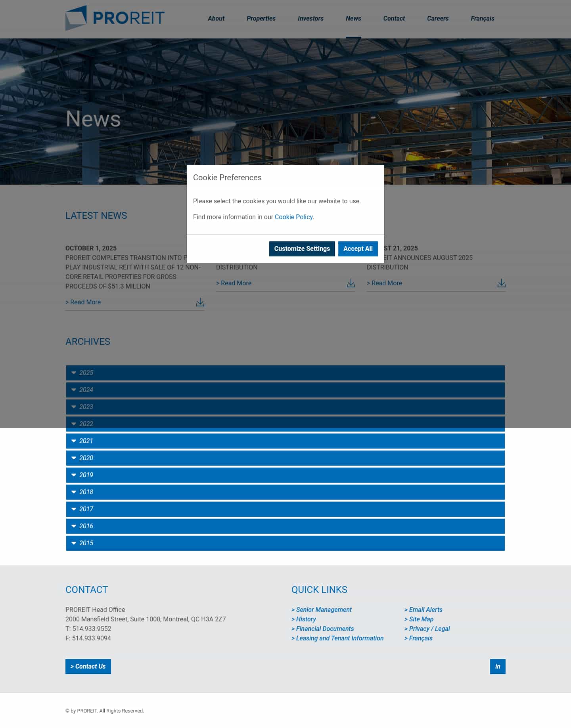
Task: Open Financial Documents quick link
Action: click(323, 629)
